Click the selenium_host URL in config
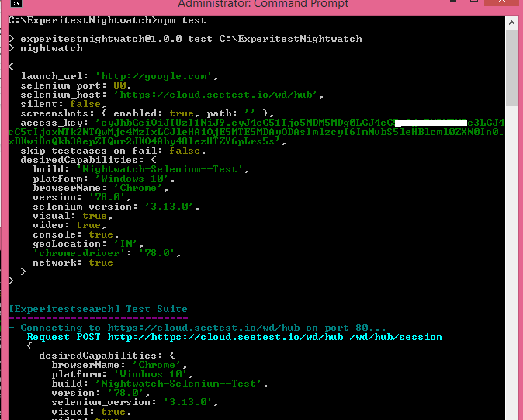The width and height of the screenshot is (523, 420). 217,95
